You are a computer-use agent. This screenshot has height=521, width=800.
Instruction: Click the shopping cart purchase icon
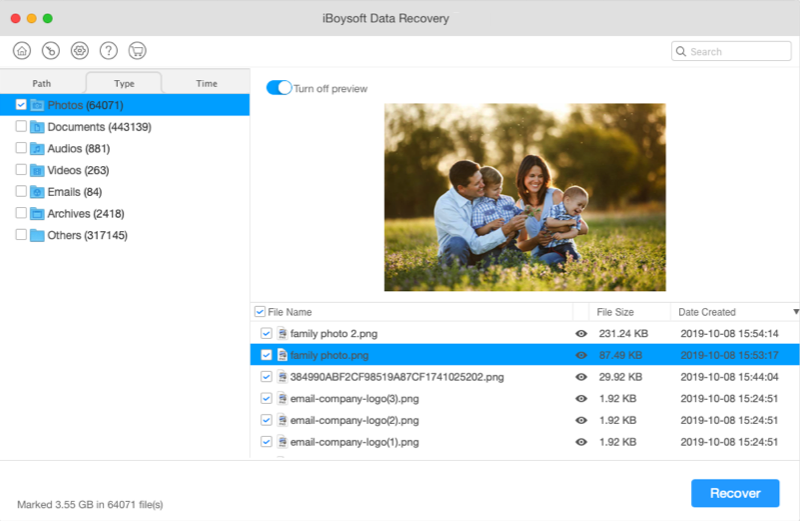(x=138, y=51)
